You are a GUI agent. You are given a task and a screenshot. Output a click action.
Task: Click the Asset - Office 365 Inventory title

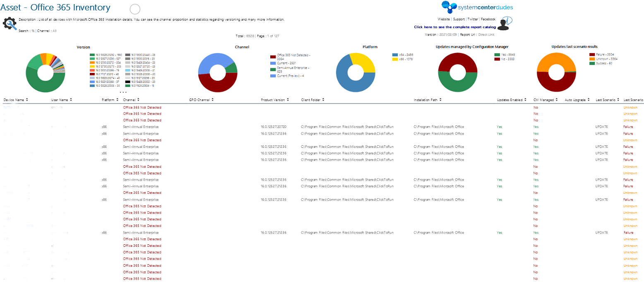pyautogui.click(x=55, y=7)
